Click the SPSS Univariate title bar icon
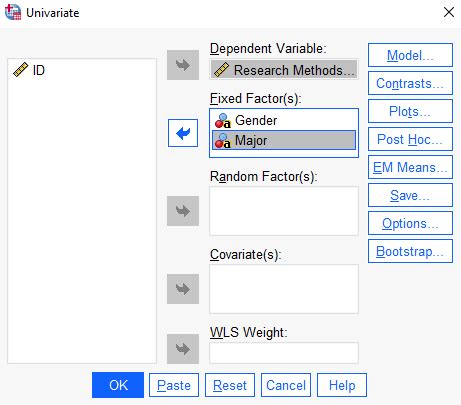The image size is (461, 405). 13,12
